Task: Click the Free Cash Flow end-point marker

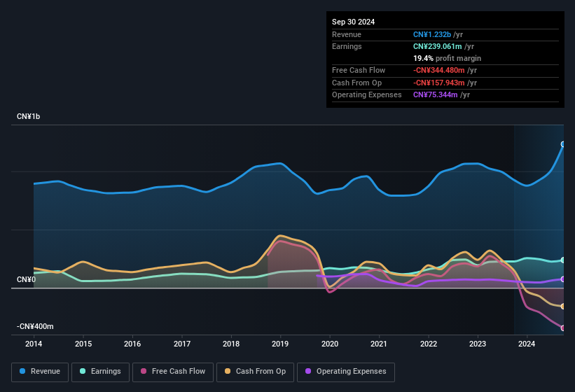Action: (x=563, y=328)
